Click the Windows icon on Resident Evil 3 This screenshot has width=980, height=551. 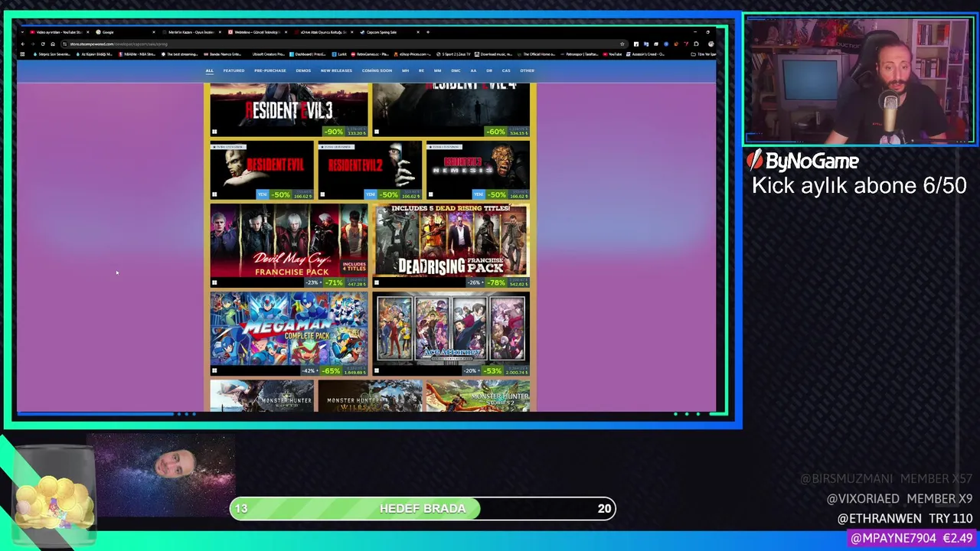(214, 132)
